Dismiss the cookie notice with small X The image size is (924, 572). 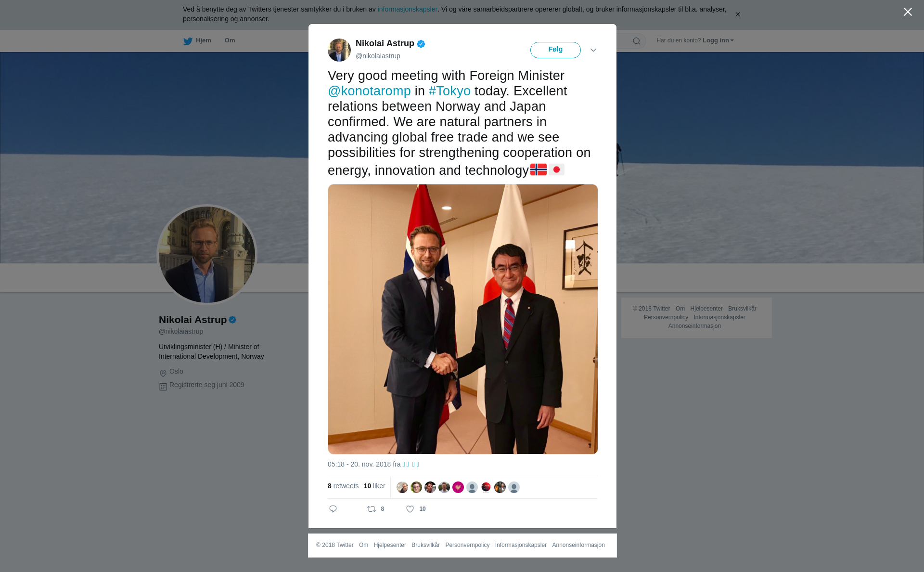tap(737, 14)
